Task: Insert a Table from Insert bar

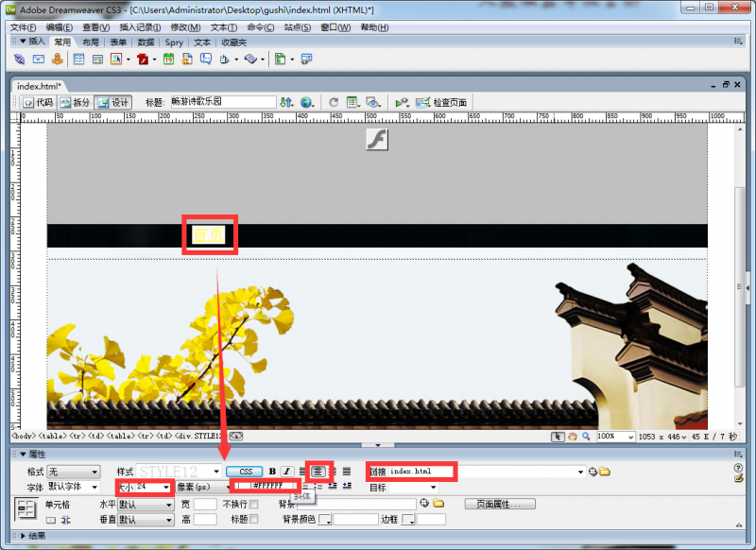Action: click(78, 60)
